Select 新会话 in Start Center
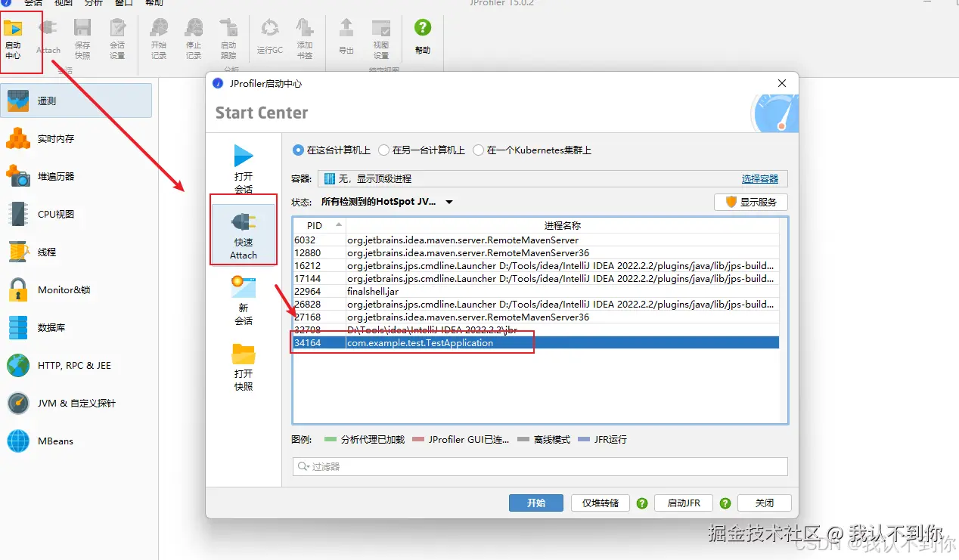The height and width of the screenshot is (560, 959). click(244, 301)
